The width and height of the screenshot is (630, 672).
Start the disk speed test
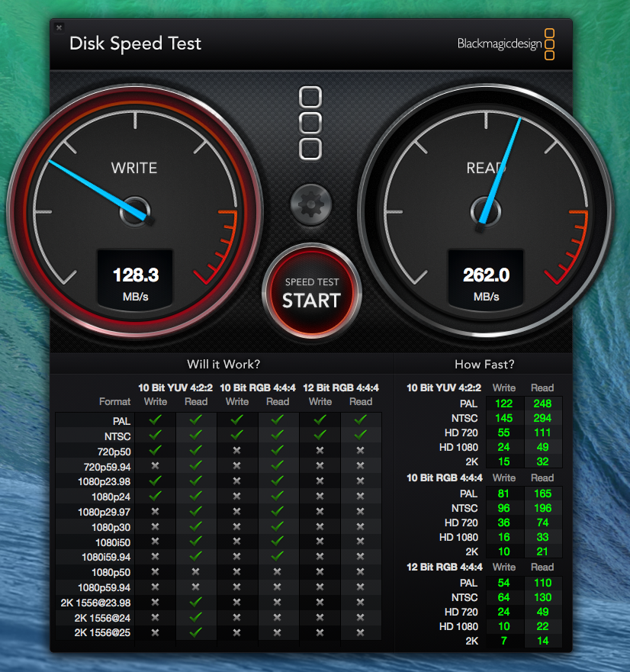pos(310,292)
